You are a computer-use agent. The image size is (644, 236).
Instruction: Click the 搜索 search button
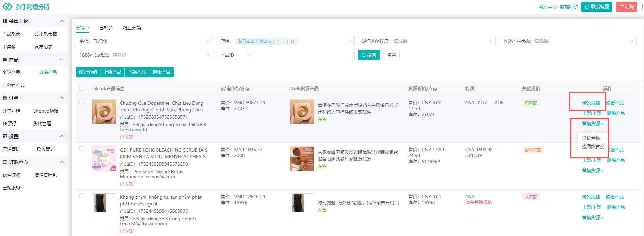coord(369,55)
